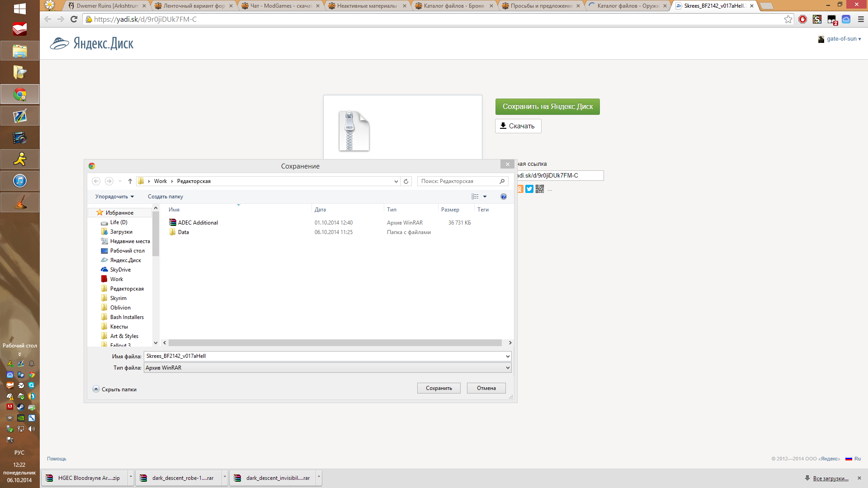The image size is (868, 488).
Task: Open the Упорядочить dropdown menu
Action: pos(114,197)
